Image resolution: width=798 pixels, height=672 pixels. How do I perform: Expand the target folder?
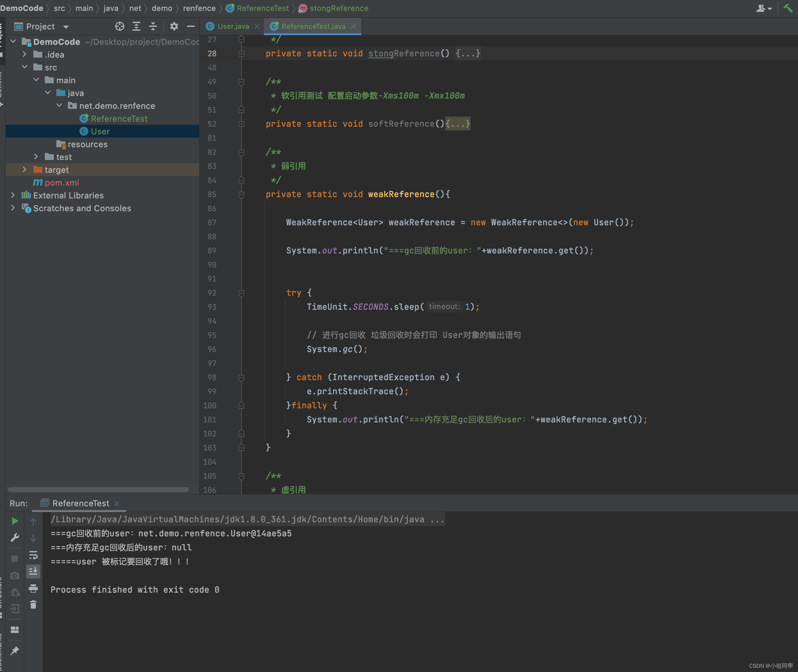tap(25, 169)
